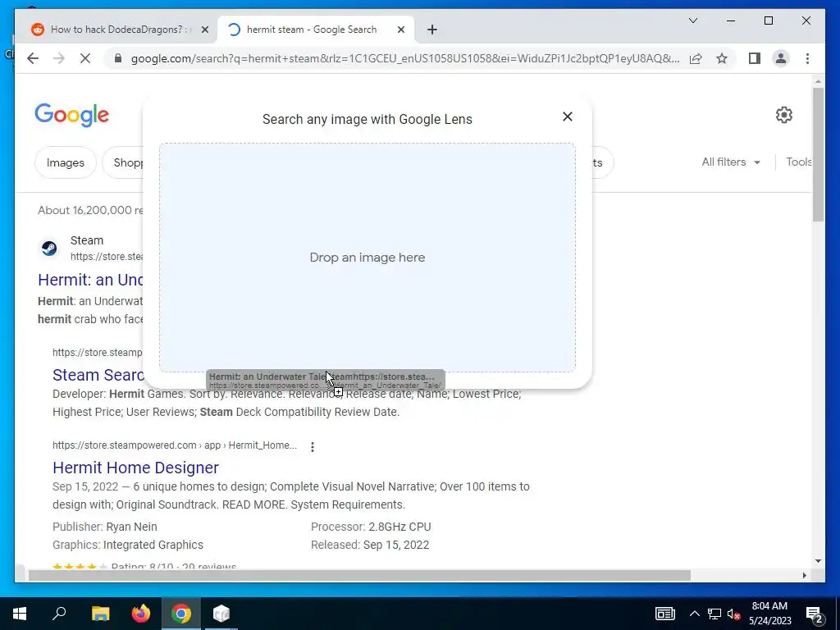Click the vertical scrollbar thumb
This screenshot has height=630, width=840.
coord(818,155)
